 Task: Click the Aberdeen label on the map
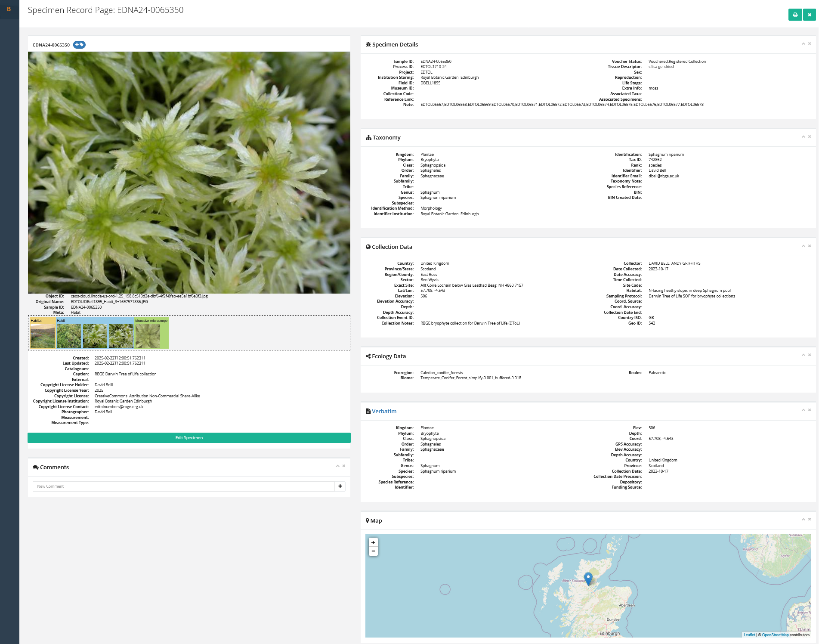tap(627, 605)
